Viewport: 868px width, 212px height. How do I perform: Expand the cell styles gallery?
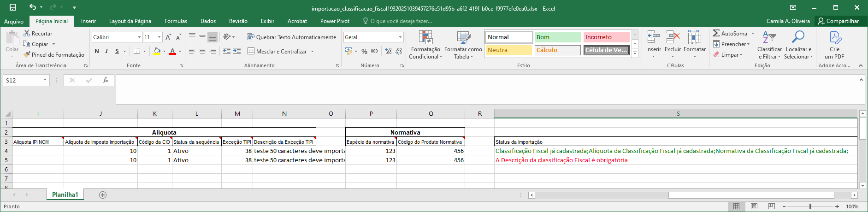635,53
